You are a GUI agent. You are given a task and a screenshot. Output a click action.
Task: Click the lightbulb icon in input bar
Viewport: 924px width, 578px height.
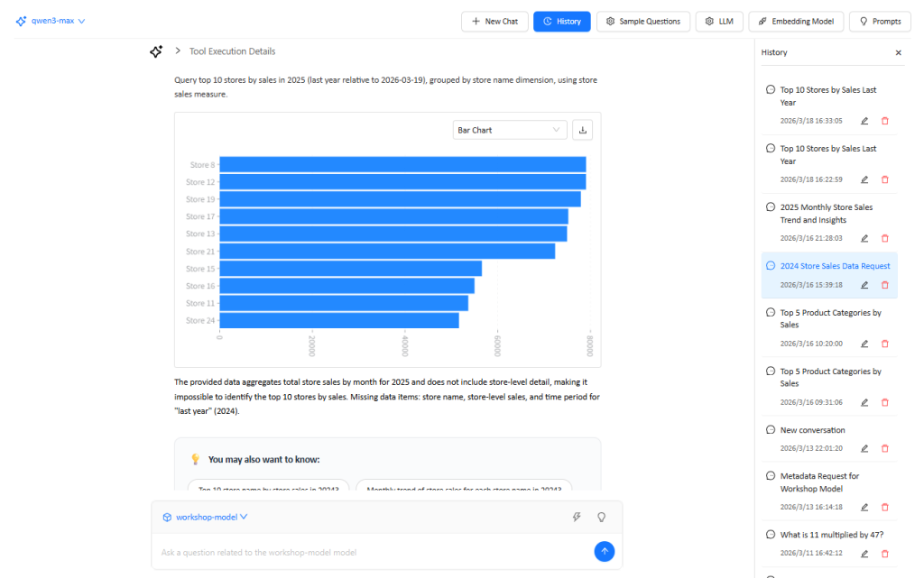coord(601,517)
